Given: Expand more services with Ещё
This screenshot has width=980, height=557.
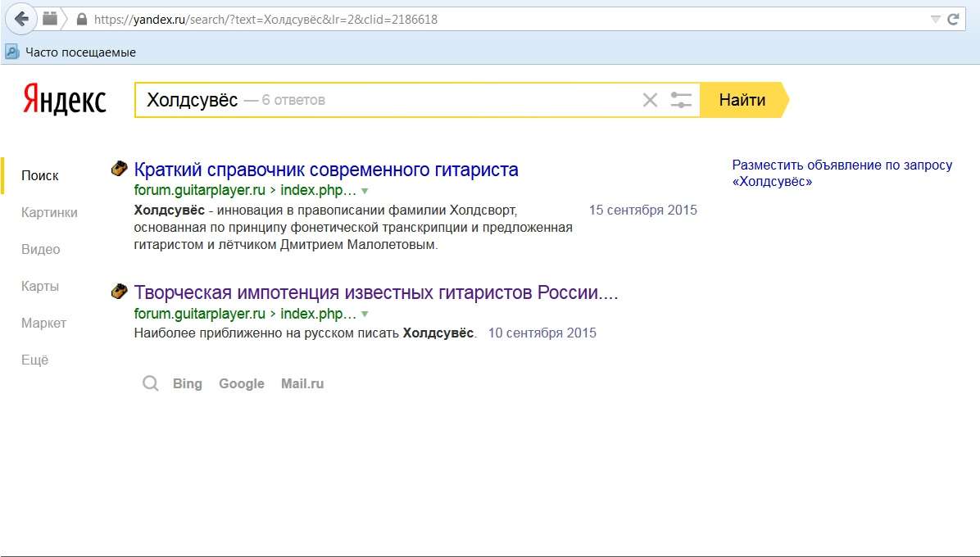Looking at the screenshot, I should click(x=34, y=360).
